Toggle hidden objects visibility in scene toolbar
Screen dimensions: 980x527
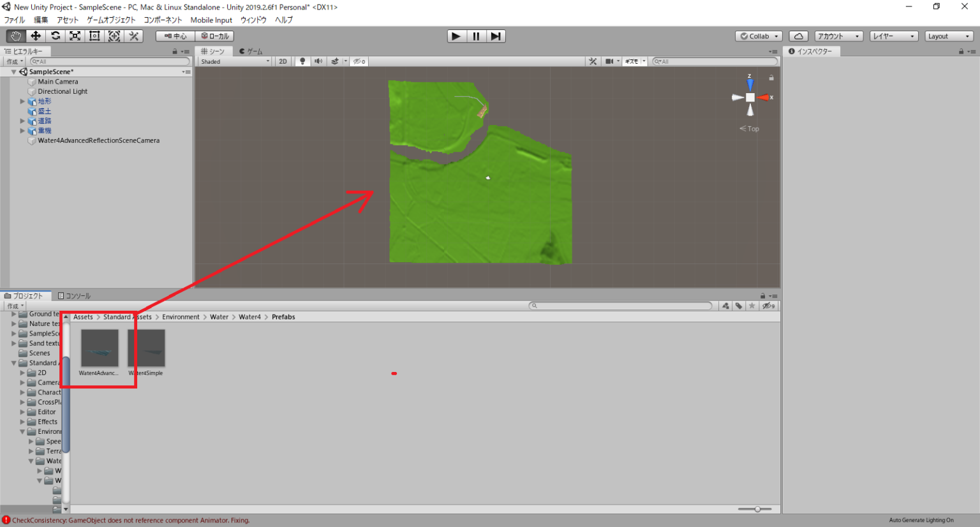click(x=359, y=61)
